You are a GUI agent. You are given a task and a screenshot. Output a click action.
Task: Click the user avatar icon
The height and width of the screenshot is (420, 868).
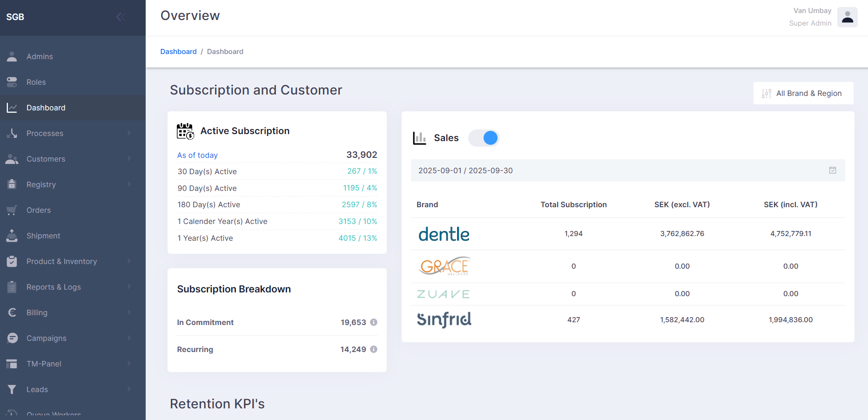click(848, 17)
